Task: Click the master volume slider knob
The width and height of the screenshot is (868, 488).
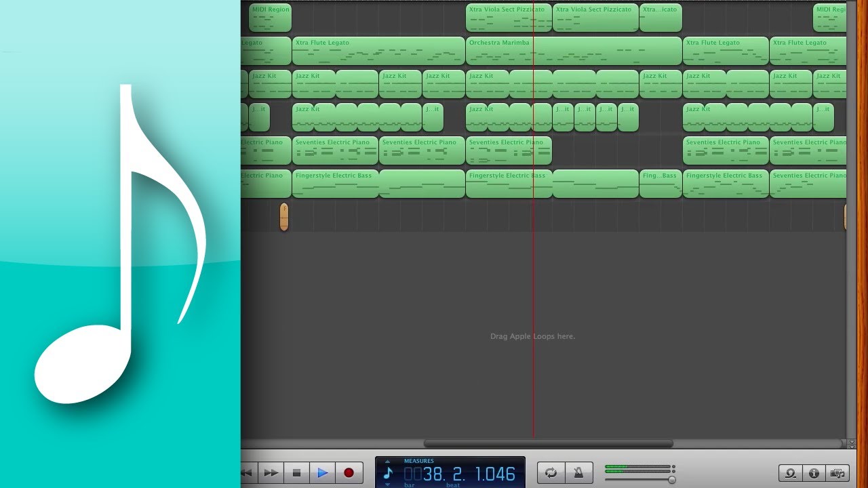Action: tap(671, 479)
